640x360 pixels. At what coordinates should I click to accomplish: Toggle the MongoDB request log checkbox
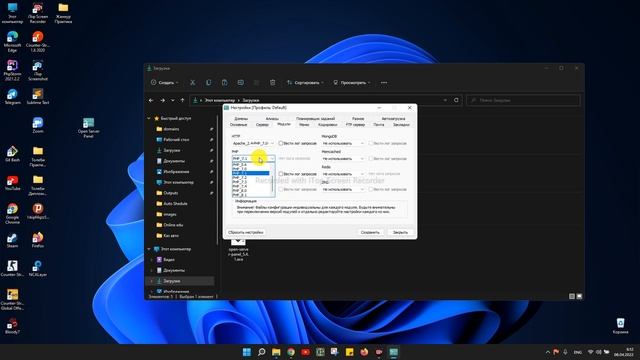371,143
